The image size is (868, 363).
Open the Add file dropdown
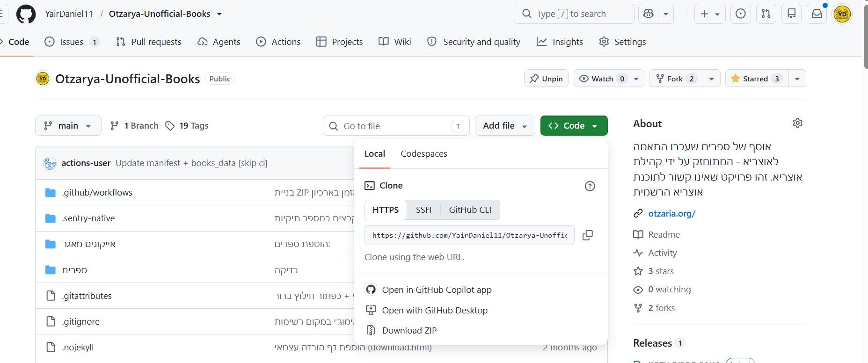pos(505,126)
